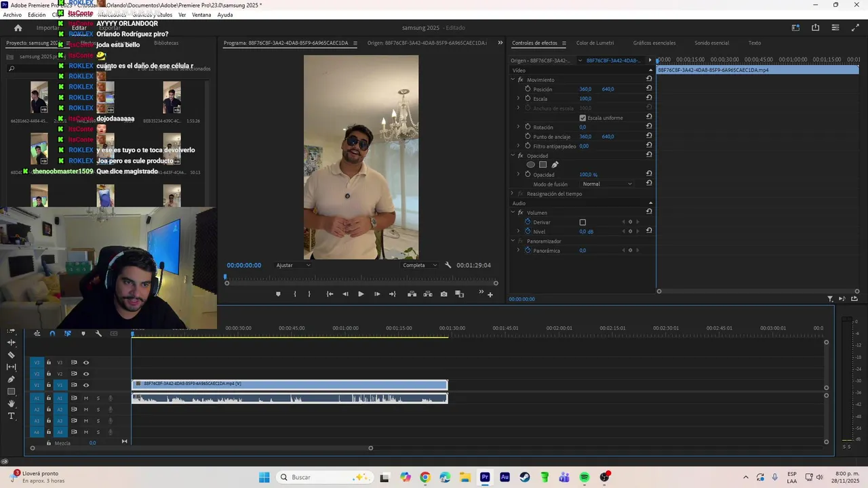Select the Razor tool in timeline toolbox

pos(11,354)
